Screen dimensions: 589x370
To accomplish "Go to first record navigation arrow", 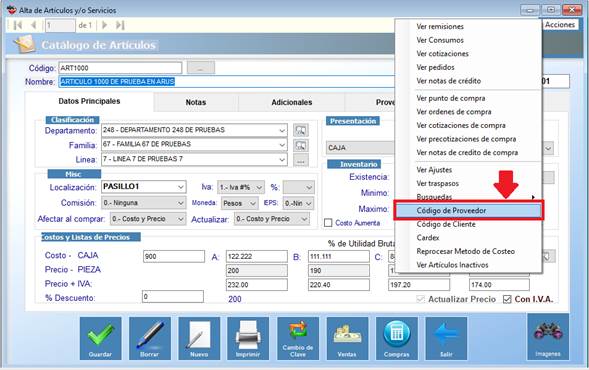I will tap(18, 25).
